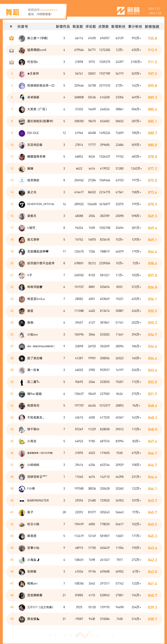Click the 转发数 column header

click(78, 26)
